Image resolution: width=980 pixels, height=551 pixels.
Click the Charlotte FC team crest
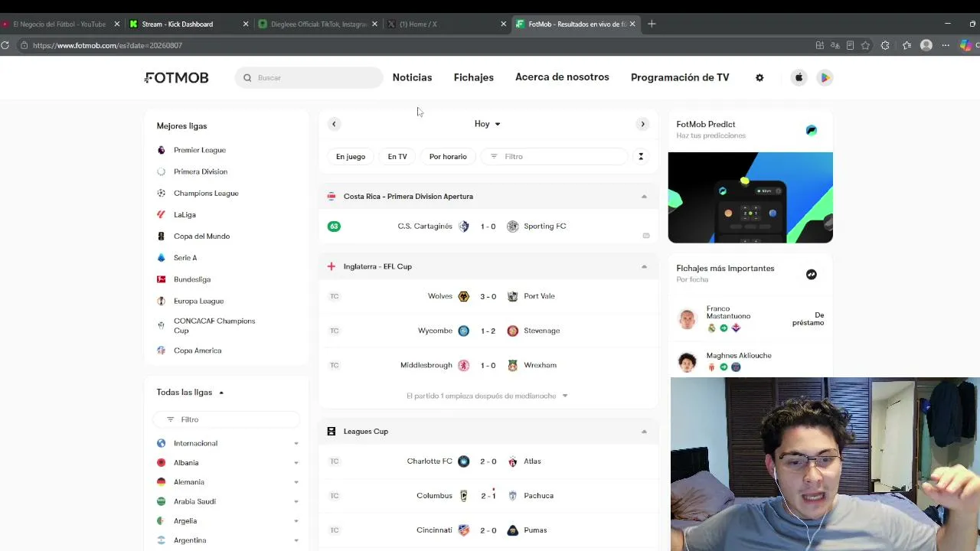coord(463,461)
